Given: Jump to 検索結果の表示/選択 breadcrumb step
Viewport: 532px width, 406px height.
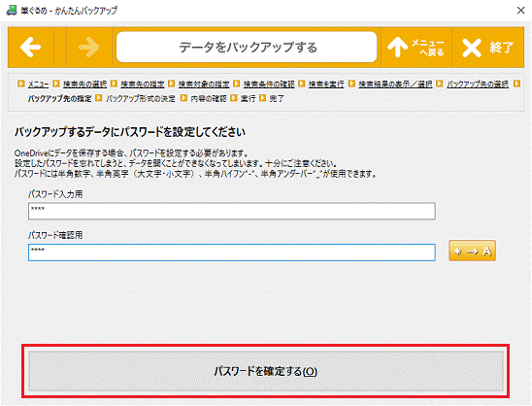Looking at the screenshot, I should point(396,84).
